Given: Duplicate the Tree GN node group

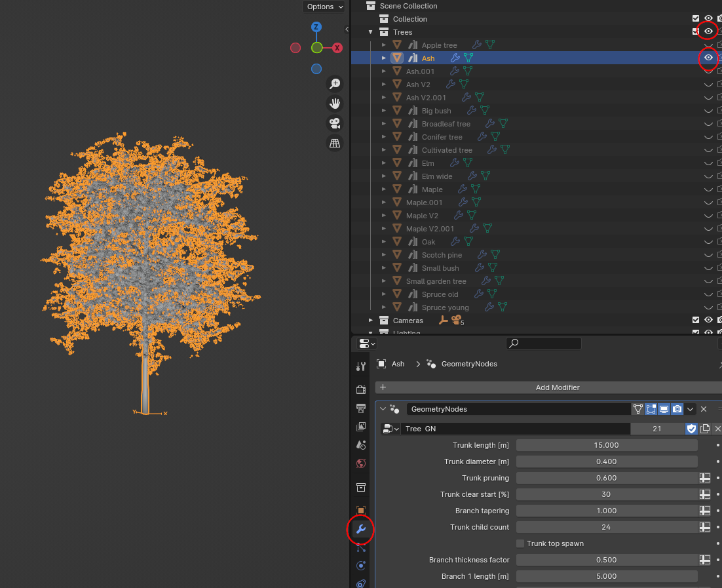Looking at the screenshot, I should pyautogui.click(x=704, y=429).
